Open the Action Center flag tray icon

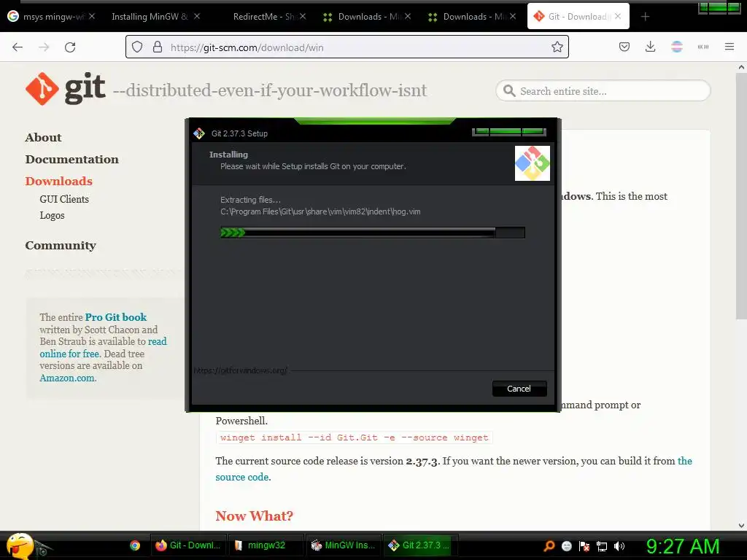coord(584,545)
